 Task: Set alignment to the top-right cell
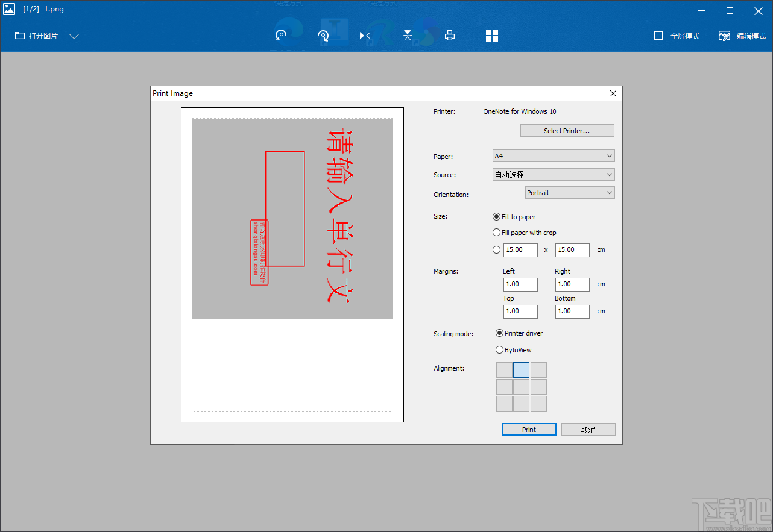pos(538,370)
